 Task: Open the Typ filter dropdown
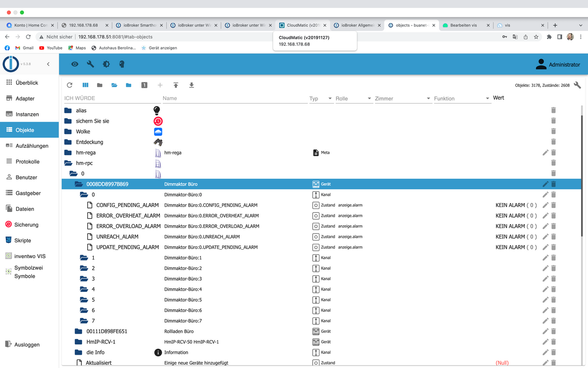[330, 99]
